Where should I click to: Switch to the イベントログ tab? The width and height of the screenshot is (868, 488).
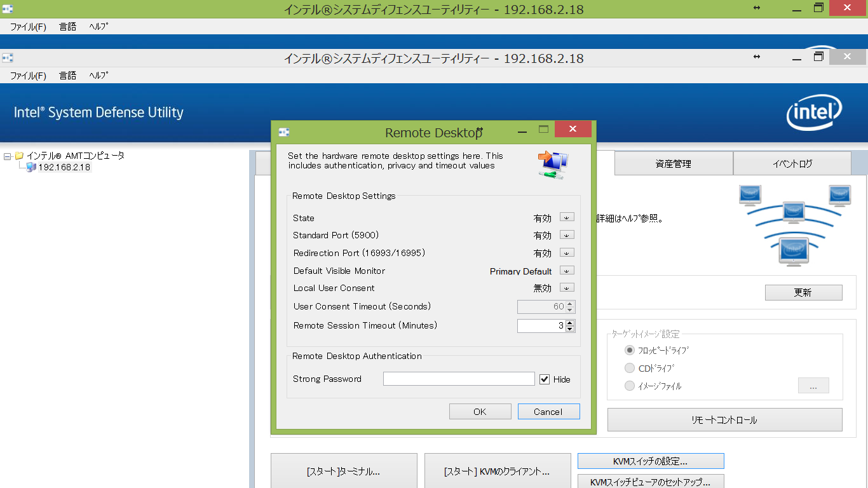tap(792, 163)
